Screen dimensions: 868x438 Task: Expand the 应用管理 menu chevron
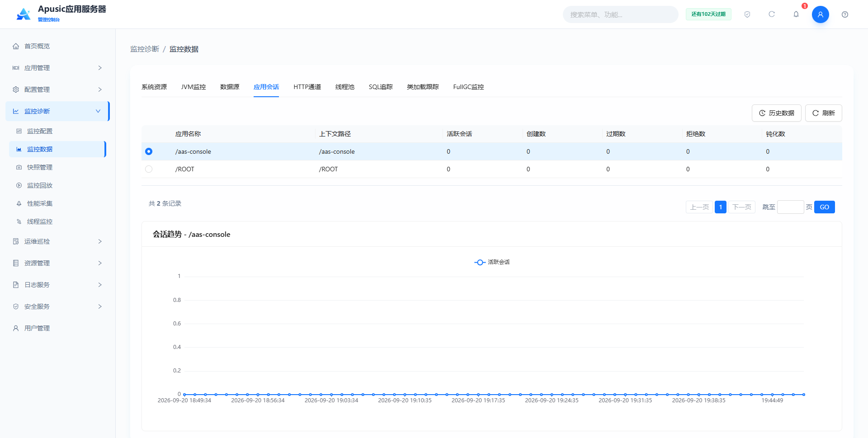pos(100,68)
